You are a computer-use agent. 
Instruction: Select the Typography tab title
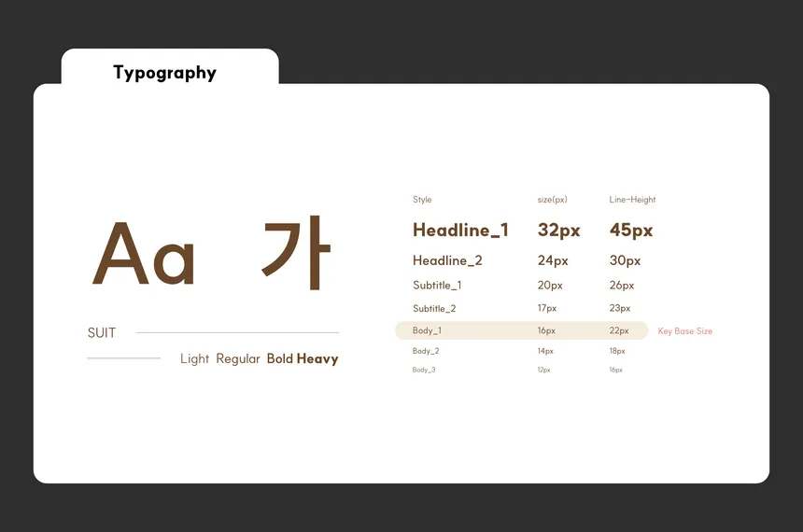point(165,73)
